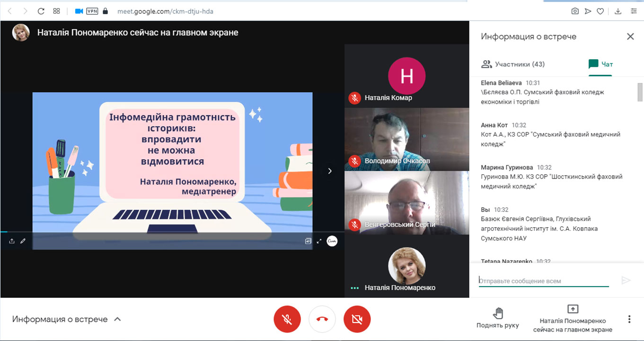The image size is (644, 341).
Task: Switch to the Участники (43) tab
Action: (513, 64)
